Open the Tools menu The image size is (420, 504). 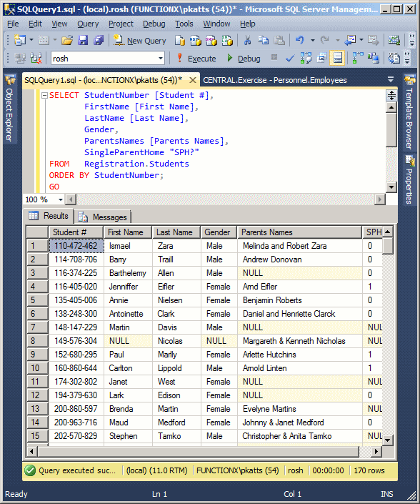[x=184, y=24]
